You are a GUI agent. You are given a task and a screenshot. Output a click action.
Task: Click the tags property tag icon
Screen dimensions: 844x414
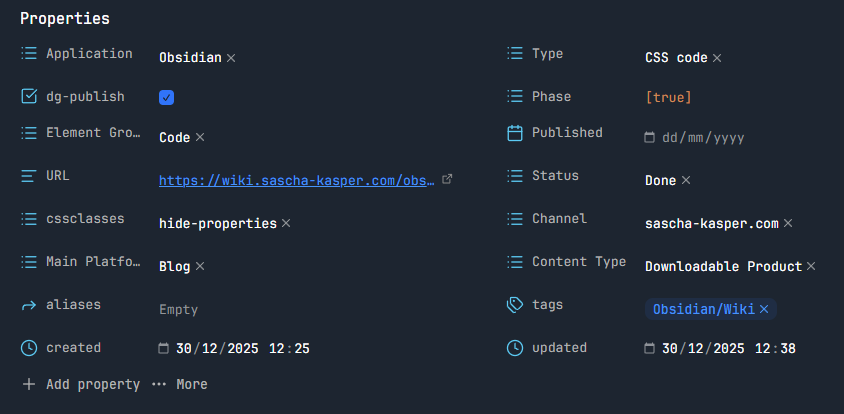515,304
